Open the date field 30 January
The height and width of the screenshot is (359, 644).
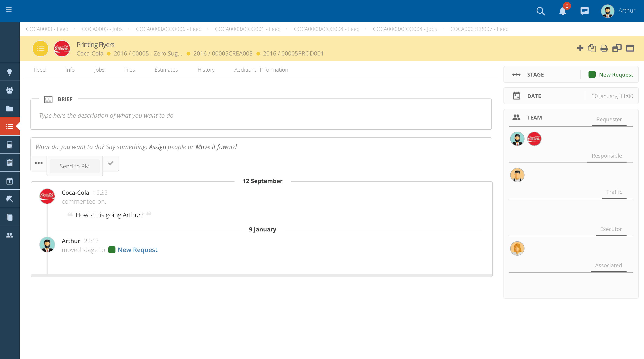coord(612,96)
